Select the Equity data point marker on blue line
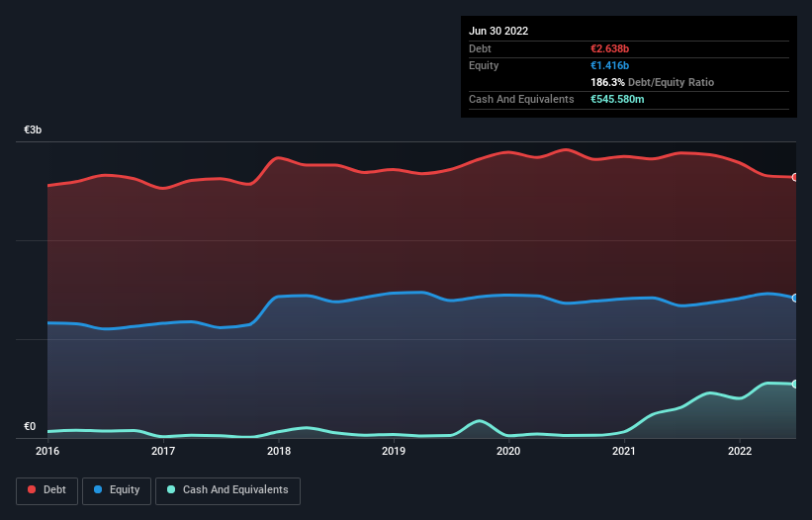Viewport: 812px width, 520px height. pyautogui.click(x=795, y=298)
